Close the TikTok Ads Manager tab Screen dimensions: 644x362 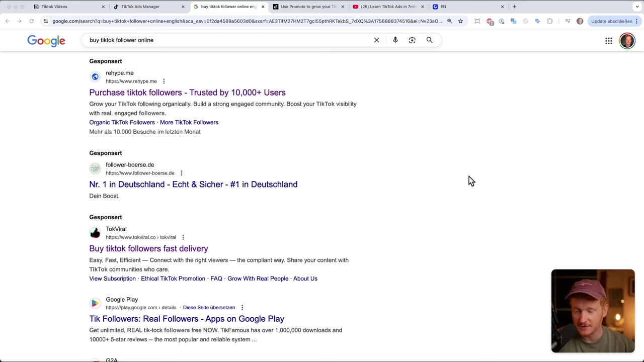pos(183,7)
